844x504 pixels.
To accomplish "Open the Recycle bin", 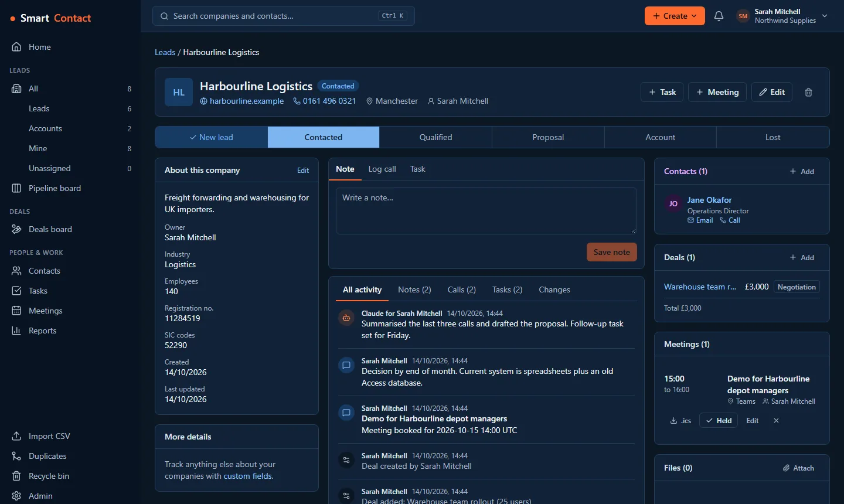I will click(x=70, y=476).
